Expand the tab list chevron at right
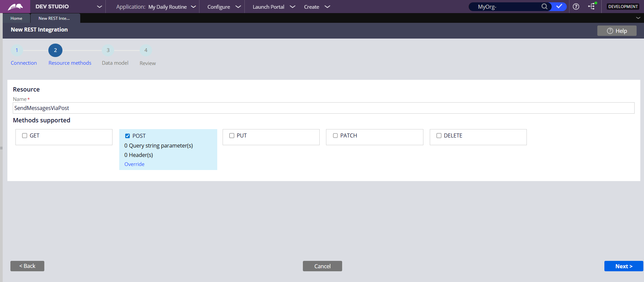 [638, 18]
